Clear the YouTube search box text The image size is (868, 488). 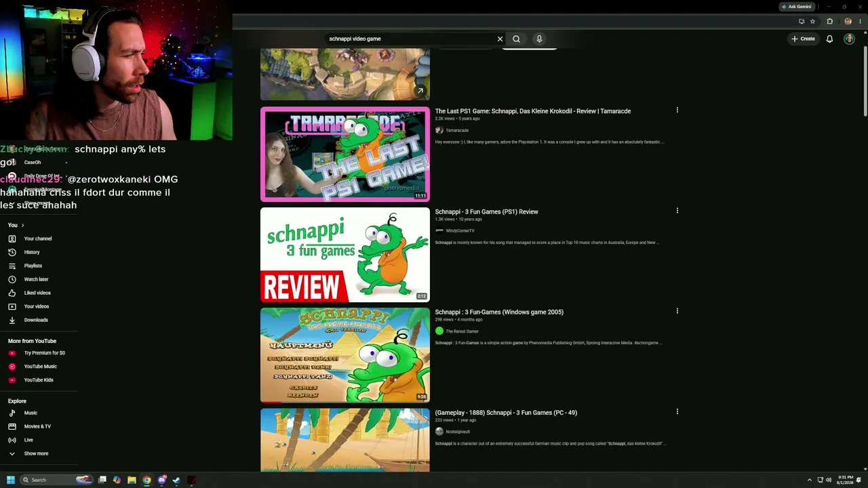pos(500,39)
